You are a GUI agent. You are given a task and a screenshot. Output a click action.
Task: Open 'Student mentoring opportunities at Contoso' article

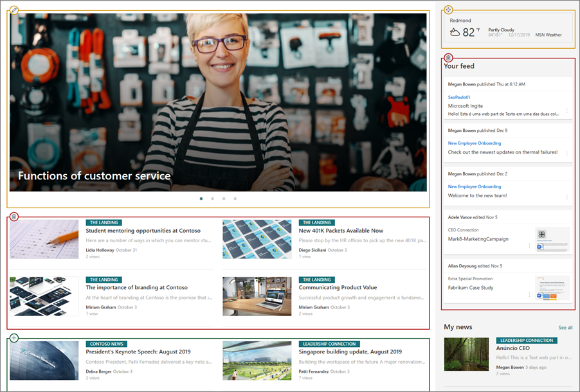tap(143, 231)
